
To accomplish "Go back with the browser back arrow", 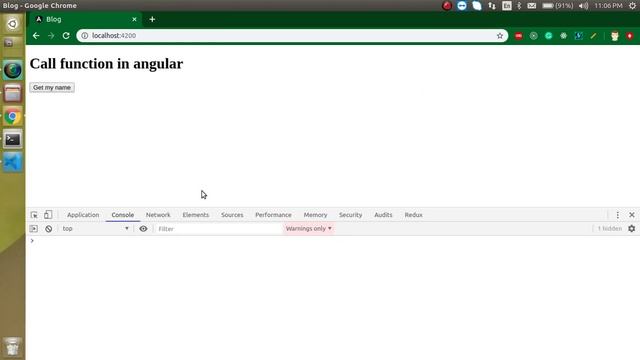I will (36, 36).
